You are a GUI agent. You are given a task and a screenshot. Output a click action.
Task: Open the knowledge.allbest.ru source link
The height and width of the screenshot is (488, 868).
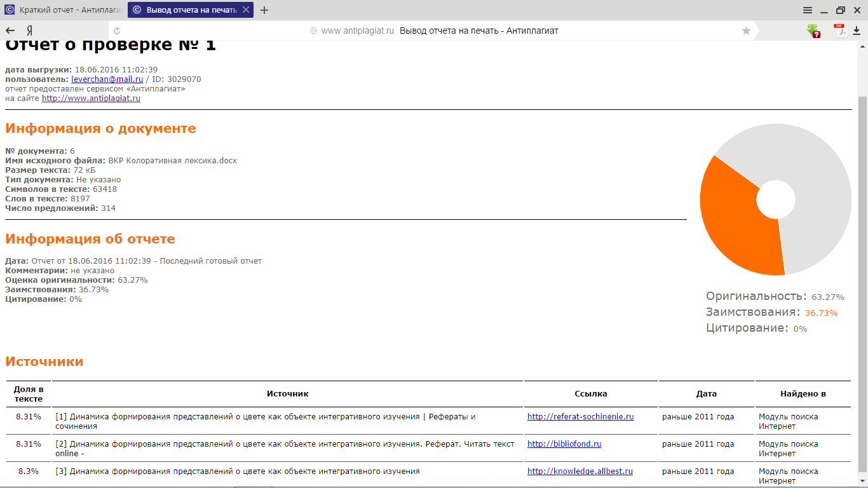click(580, 471)
